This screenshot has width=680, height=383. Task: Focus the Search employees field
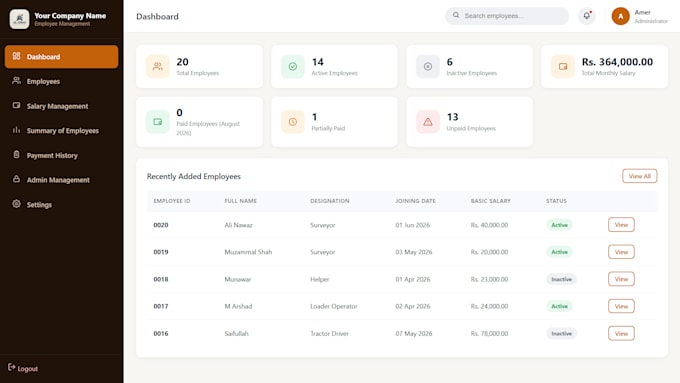click(507, 16)
